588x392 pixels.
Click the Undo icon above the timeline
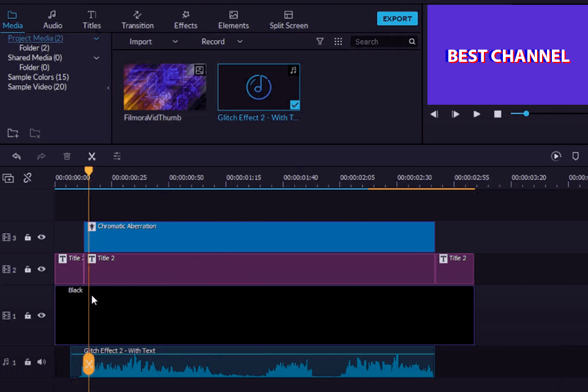tap(17, 156)
